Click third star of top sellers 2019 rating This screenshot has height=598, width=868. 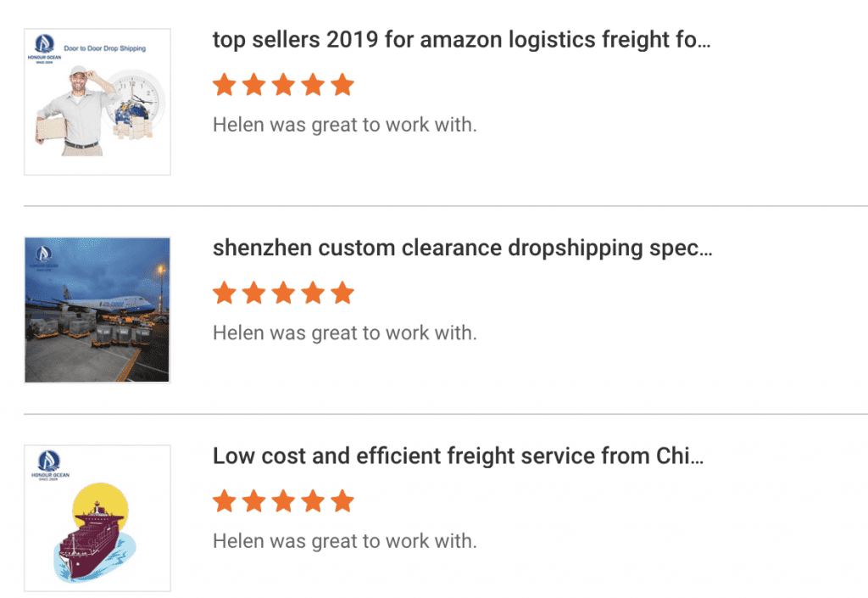coord(283,85)
